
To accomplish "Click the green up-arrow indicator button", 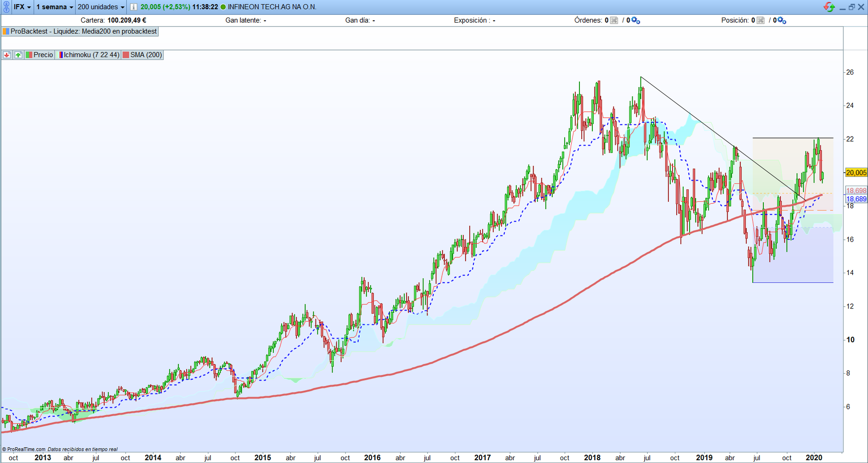I will [x=18, y=55].
